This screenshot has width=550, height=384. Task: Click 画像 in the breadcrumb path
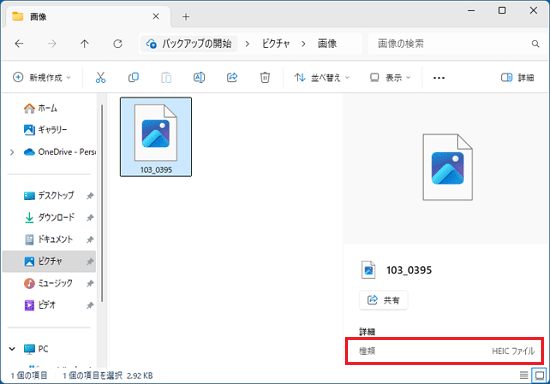tap(327, 44)
